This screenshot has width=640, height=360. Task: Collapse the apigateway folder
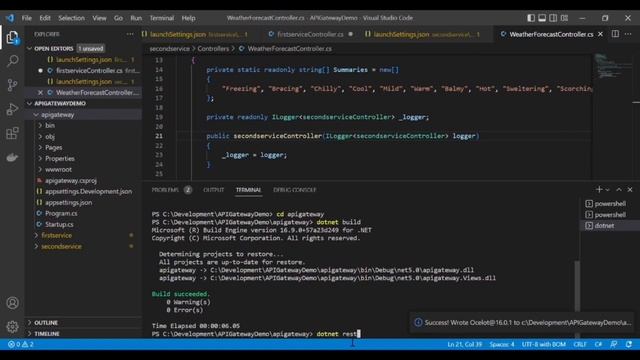pyautogui.click(x=36, y=115)
